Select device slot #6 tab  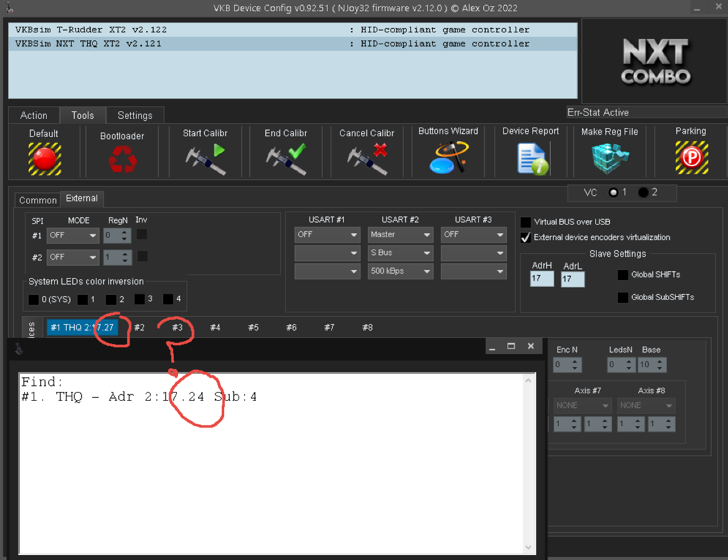(291, 327)
